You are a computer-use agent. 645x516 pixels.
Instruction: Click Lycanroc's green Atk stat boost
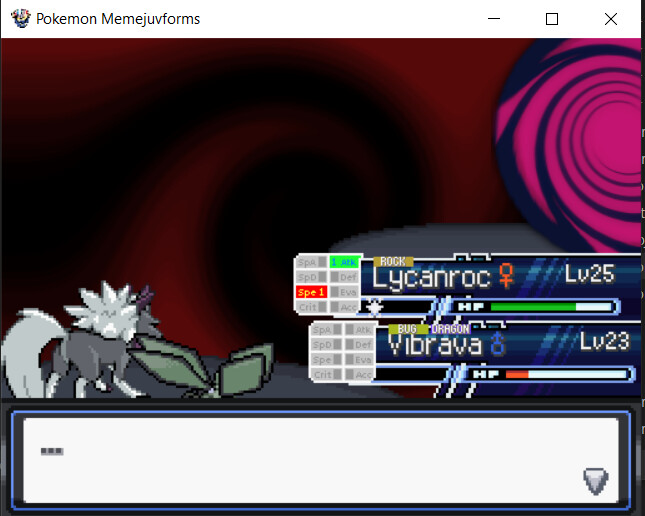coord(345,262)
